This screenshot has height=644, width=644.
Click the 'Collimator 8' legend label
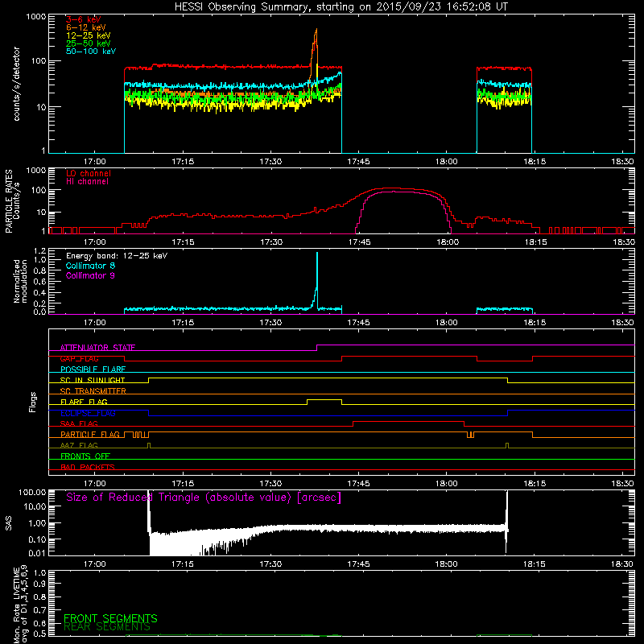click(x=90, y=266)
